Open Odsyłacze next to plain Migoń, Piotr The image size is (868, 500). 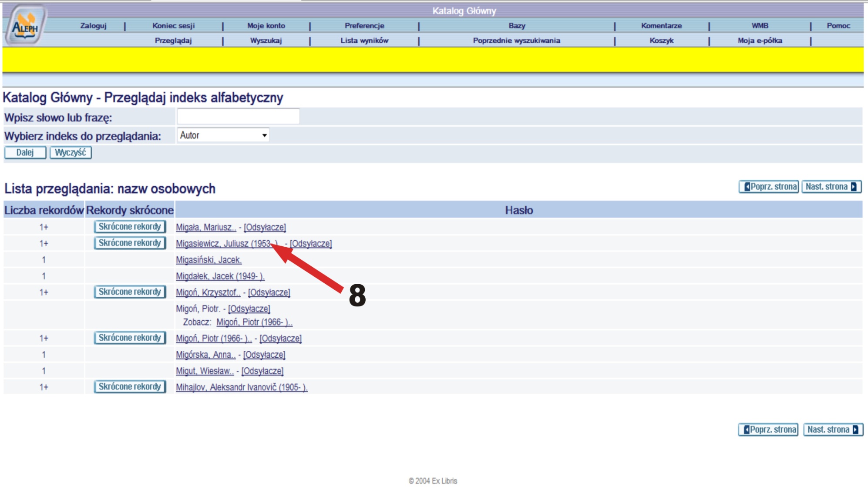(x=249, y=309)
